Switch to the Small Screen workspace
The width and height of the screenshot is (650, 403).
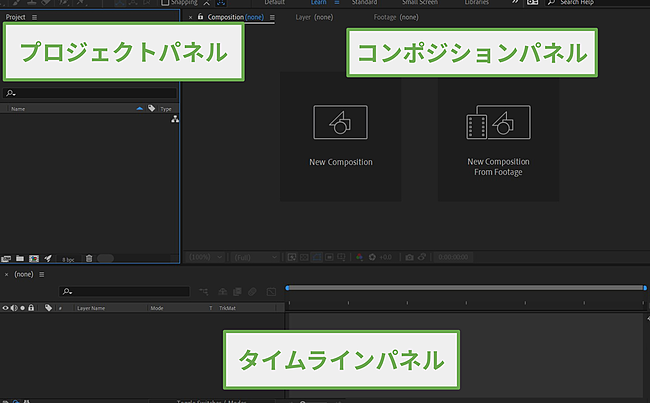[x=420, y=2]
